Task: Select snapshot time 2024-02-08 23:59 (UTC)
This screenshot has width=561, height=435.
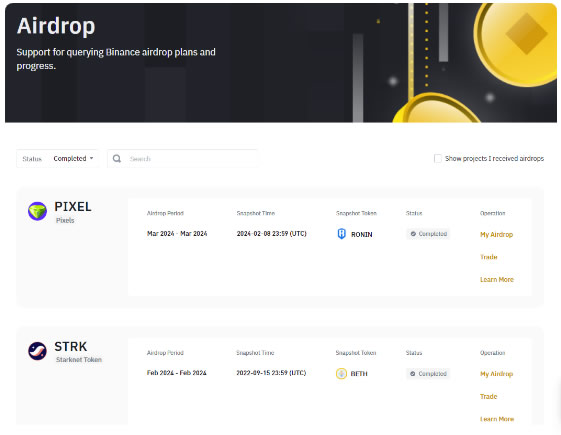Action: (x=272, y=234)
